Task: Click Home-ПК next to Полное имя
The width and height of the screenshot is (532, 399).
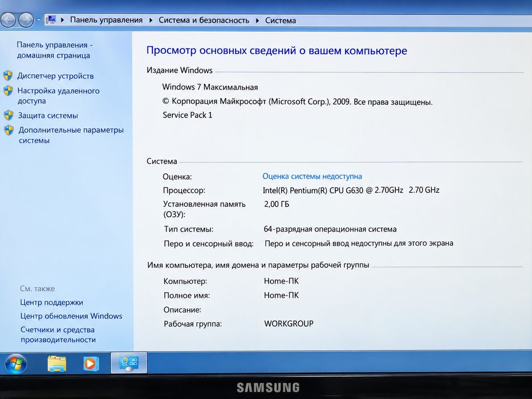Action: coord(281,295)
